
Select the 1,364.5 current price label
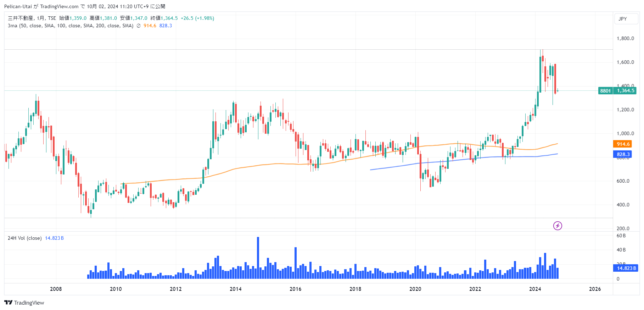(626, 91)
